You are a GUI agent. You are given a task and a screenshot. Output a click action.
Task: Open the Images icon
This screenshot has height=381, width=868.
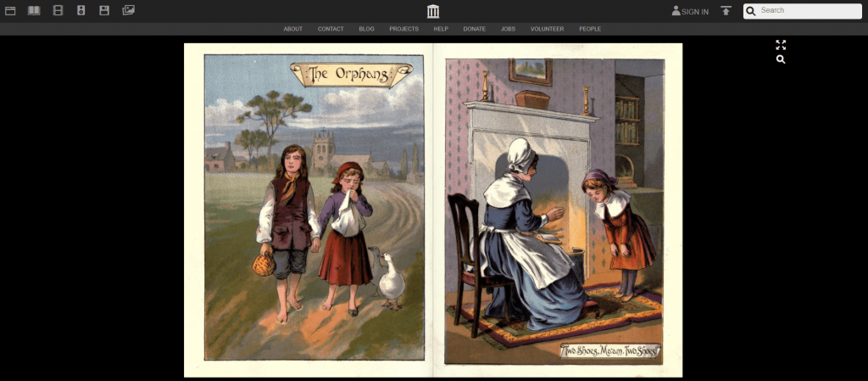(x=128, y=10)
